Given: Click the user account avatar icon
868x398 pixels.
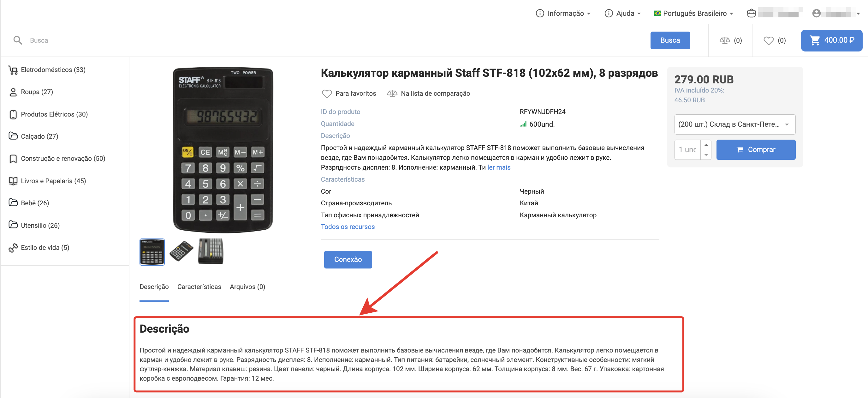Looking at the screenshot, I should pyautogui.click(x=816, y=14).
